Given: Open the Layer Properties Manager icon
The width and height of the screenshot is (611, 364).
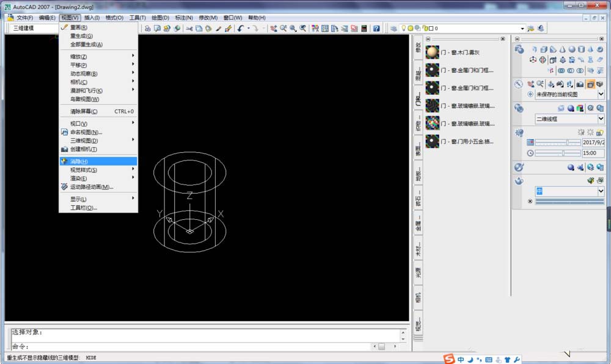Looking at the screenshot, I should tap(393, 29).
